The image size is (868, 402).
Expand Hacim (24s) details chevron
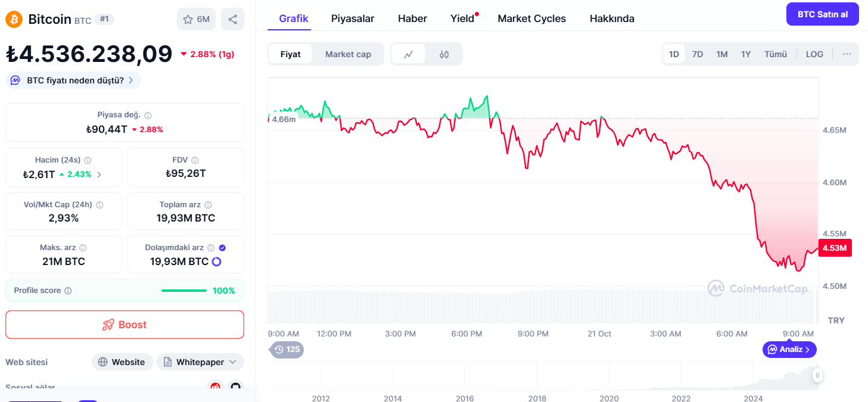(x=99, y=174)
